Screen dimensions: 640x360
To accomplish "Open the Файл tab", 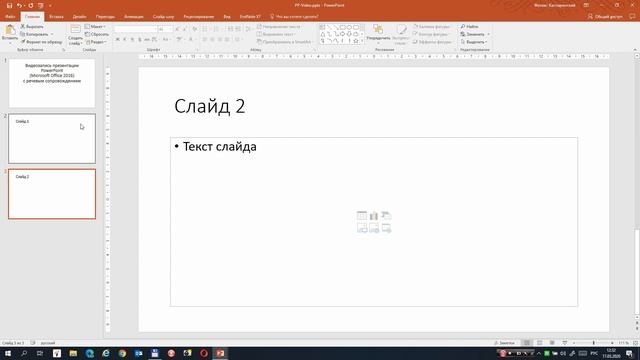I will (10, 17).
